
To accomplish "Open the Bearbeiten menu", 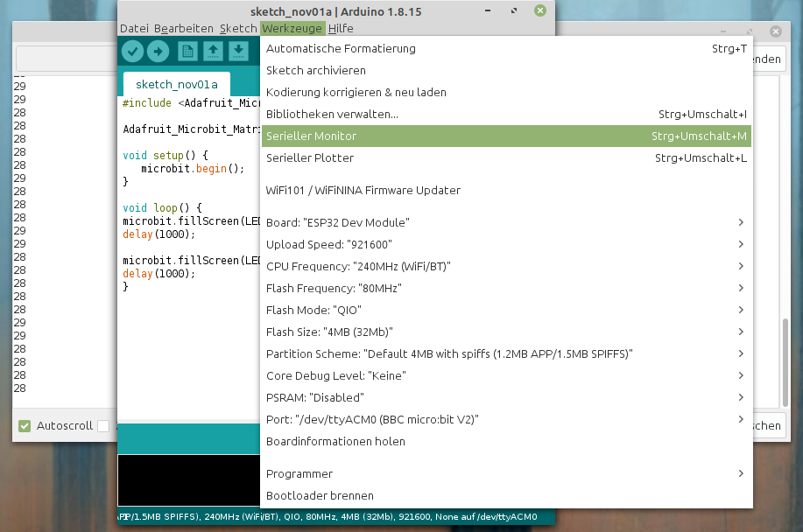I will point(183,29).
